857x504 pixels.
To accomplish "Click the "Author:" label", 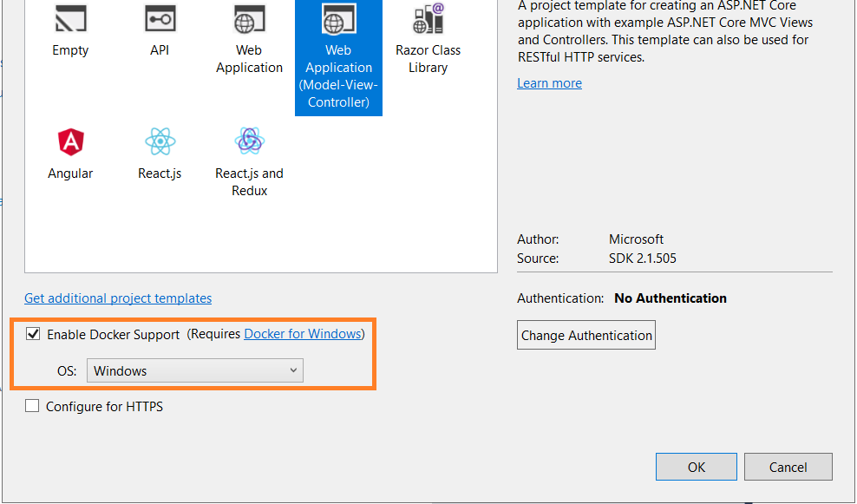I will [538, 239].
